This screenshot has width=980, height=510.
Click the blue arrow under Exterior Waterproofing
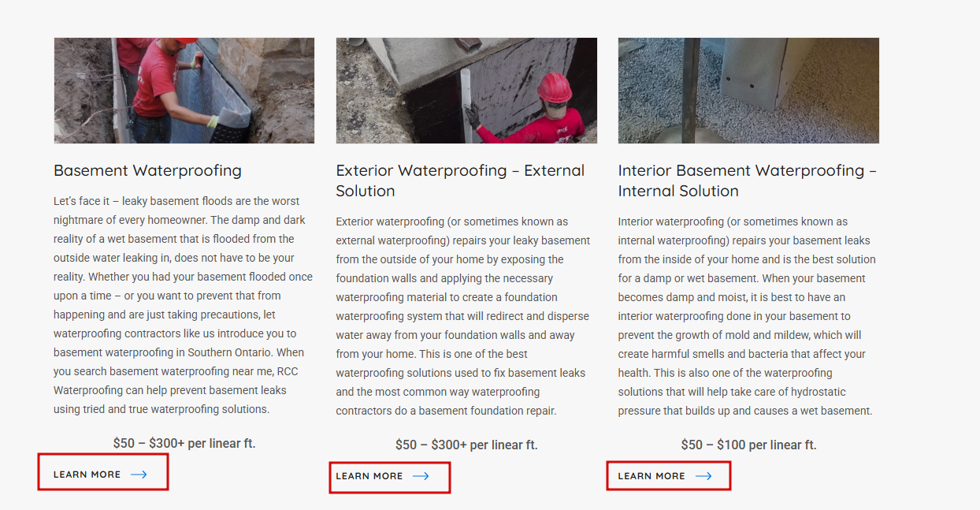[x=421, y=476]
